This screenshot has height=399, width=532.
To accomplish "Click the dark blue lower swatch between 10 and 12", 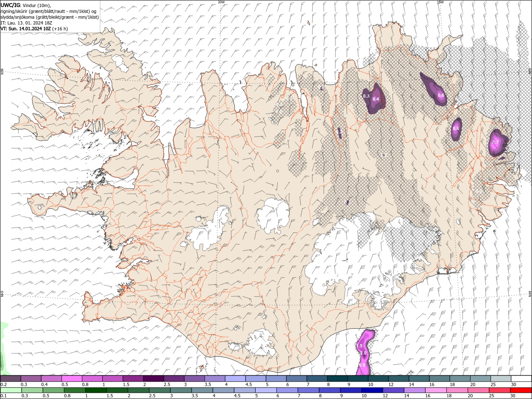I will tap(372, 390).
